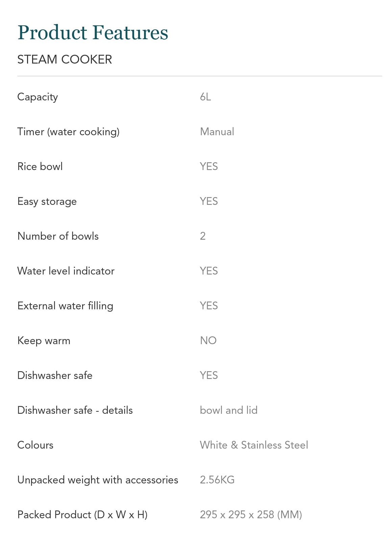This screenshot has width=392, height=549.
Task: Select the White & Stainless Steel value
Action: 254,445
